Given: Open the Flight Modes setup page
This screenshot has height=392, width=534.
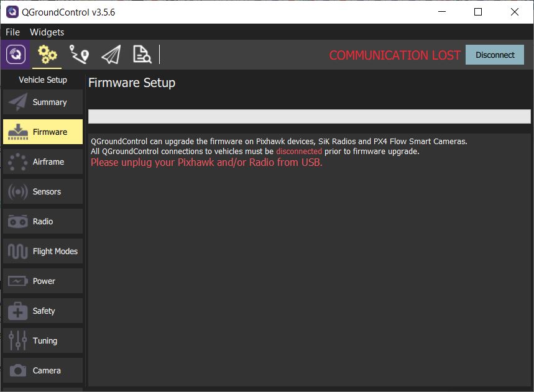Looking at the screenshot, I should click(43, 251).
